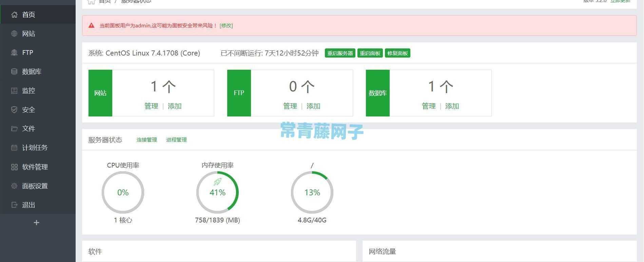Click the gear icon beside 面板设置

coord(14,186)
